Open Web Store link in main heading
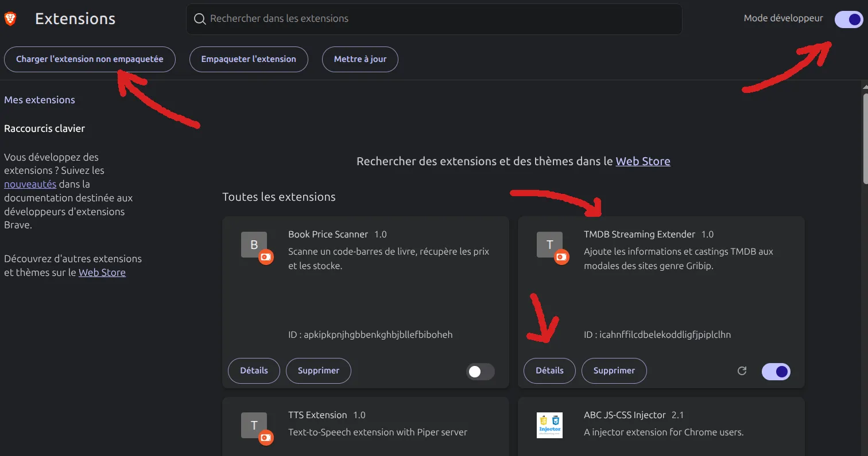Viewport: 868px width, 456px height. [x=643, y=161]
